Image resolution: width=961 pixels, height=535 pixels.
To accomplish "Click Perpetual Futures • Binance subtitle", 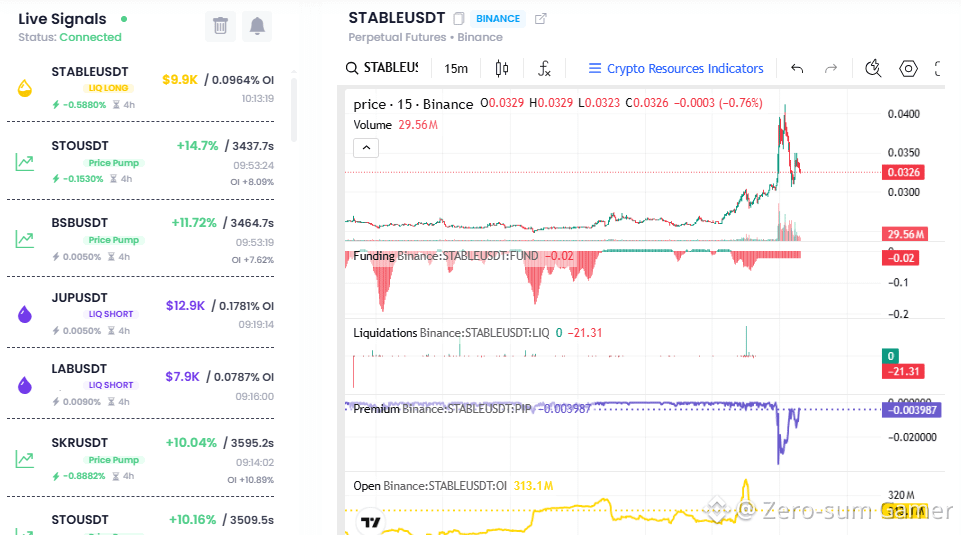I will tap(425, 37).
